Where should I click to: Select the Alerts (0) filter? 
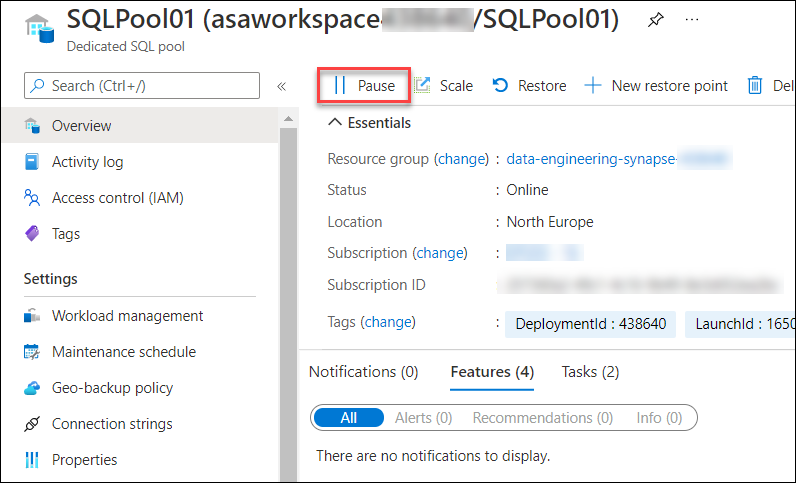pyautogui.click(x=423, y=417)
